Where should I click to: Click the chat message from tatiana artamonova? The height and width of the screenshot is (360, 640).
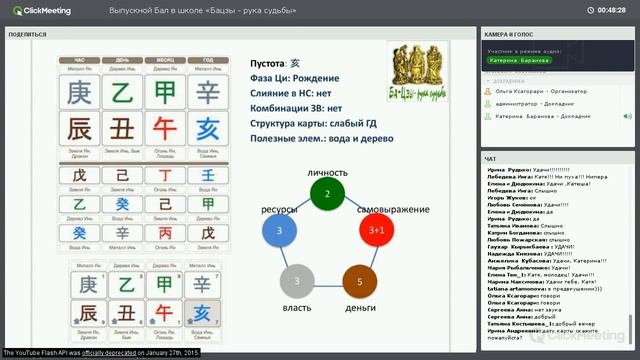[544, 289]
